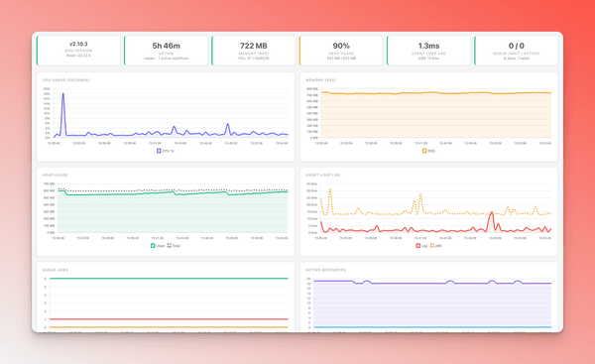The image size is (595, 364).
Task: Click the 800 MB axis label in Memory chart
Action: (x=312, y=89)
